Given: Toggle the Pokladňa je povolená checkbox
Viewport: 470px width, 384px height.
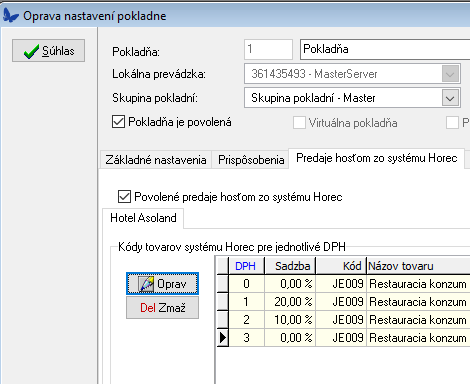Looking at the screenshot, I should coord(118,122).
